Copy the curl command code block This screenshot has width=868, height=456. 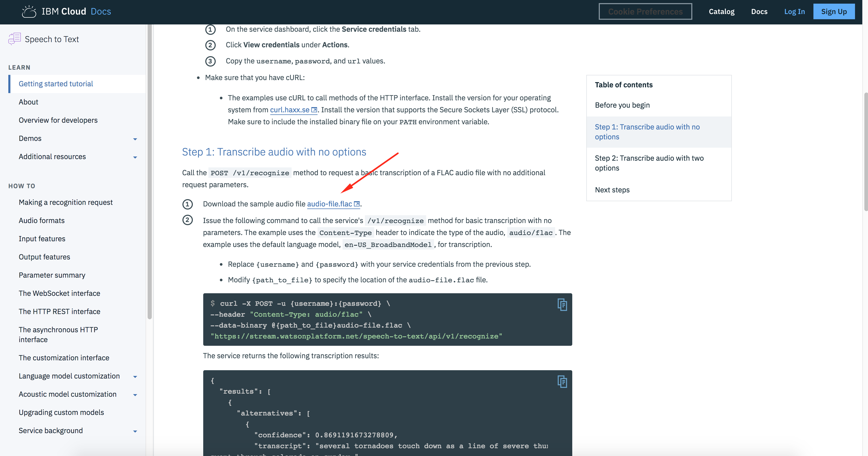tap(562, 305)
